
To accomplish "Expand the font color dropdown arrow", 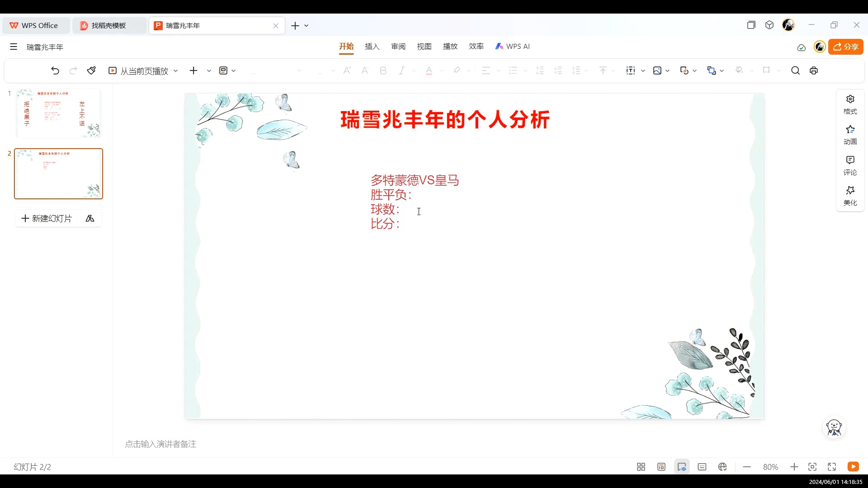I will click(x=441, y=71).
